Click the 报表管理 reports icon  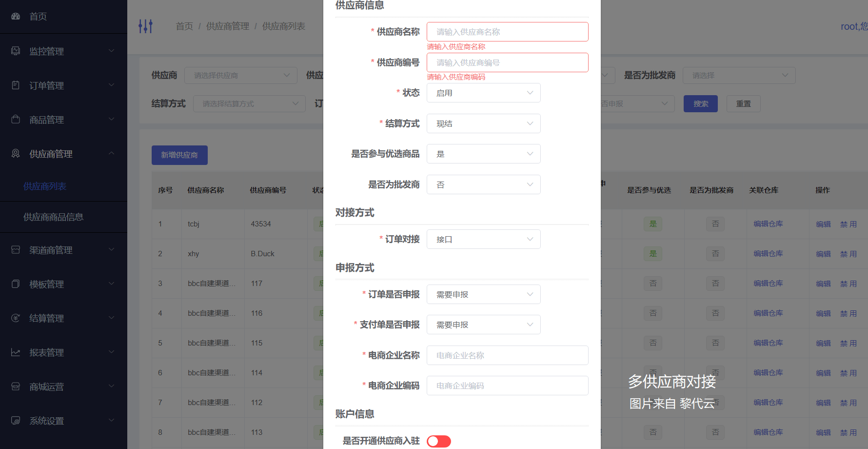click(x=15, y=352)
